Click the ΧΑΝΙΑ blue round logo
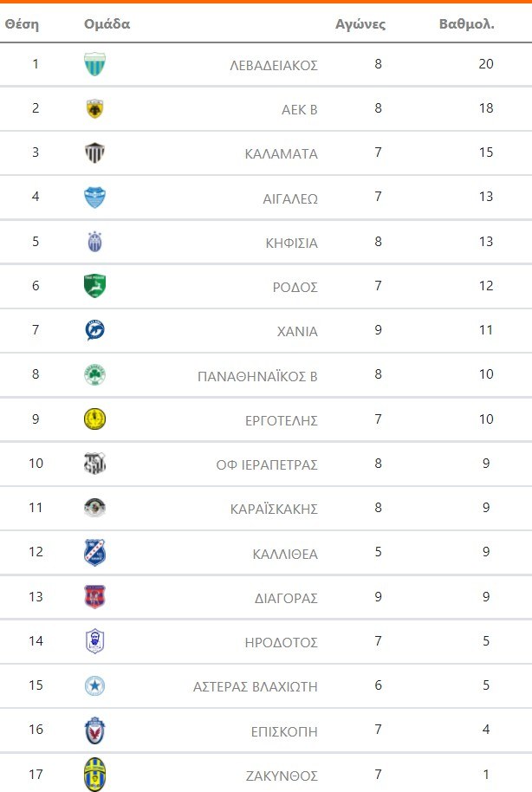The width and height of the screenshot is (532, 792). pyautogui.click(x=94, y=330)
